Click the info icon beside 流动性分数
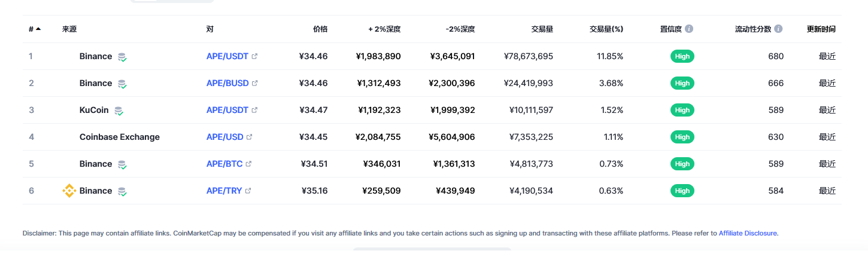868x257 pixels. 778,29
